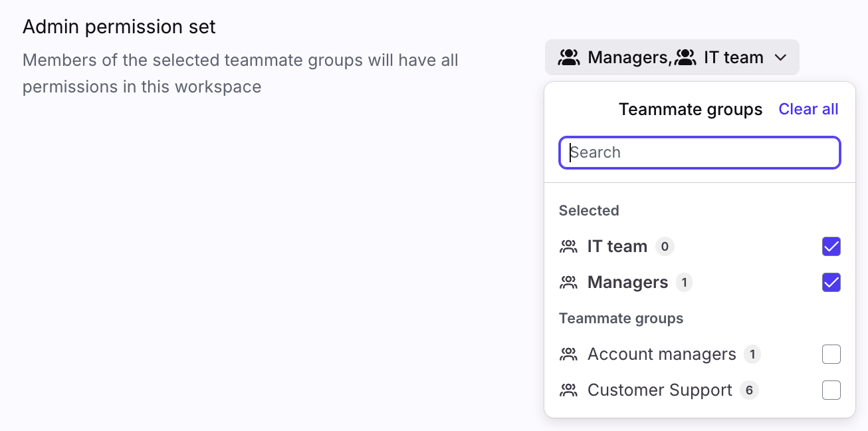Enable the Account managers checkbox

click(831, 355)
